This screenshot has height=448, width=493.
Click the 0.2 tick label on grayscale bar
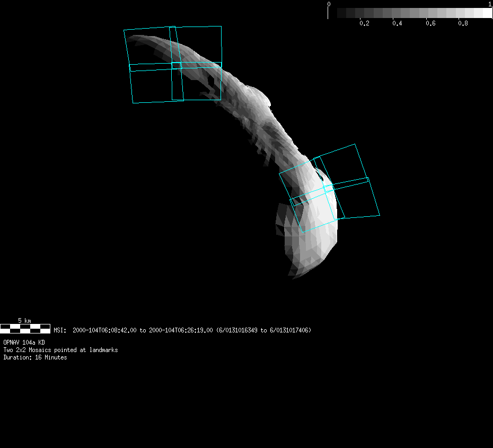click(364, 23)
